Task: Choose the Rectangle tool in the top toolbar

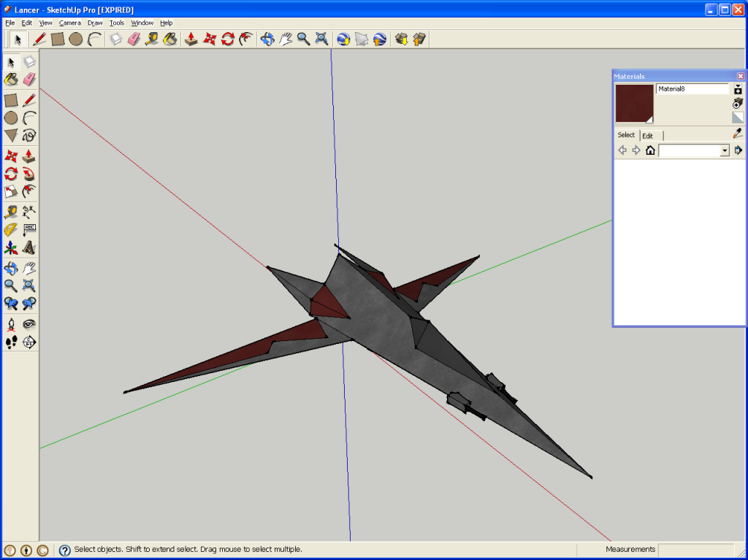Action: 58,39
